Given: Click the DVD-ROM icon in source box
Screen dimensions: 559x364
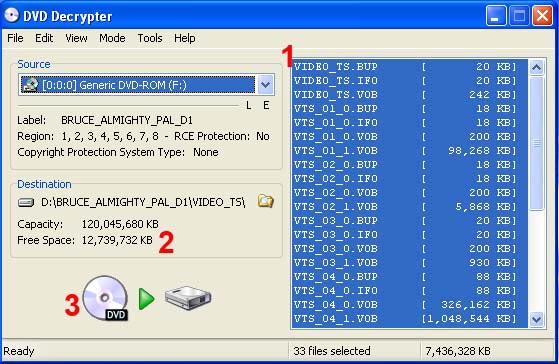Looking at the screenshot, I should (x=30, y=85).
